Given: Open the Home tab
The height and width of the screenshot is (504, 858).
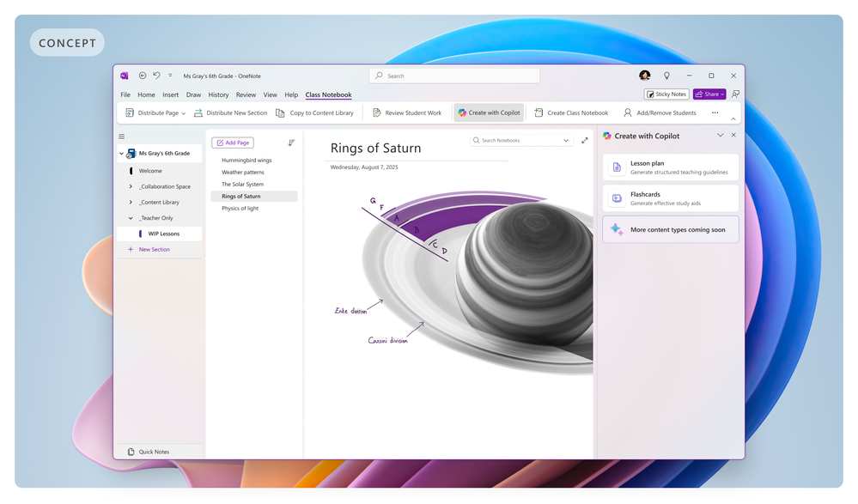Looking at the screenshot, I should coord(146,94).
